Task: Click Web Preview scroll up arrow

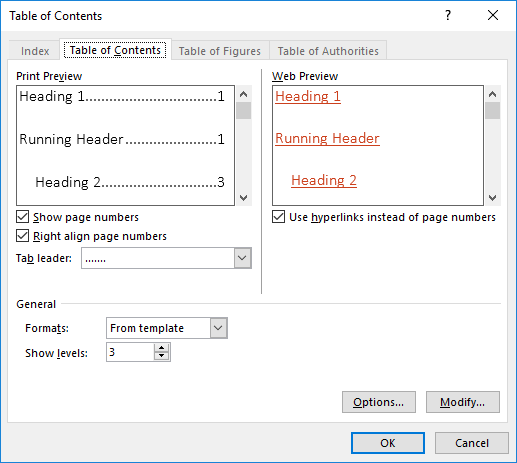Action: [493, 94]
